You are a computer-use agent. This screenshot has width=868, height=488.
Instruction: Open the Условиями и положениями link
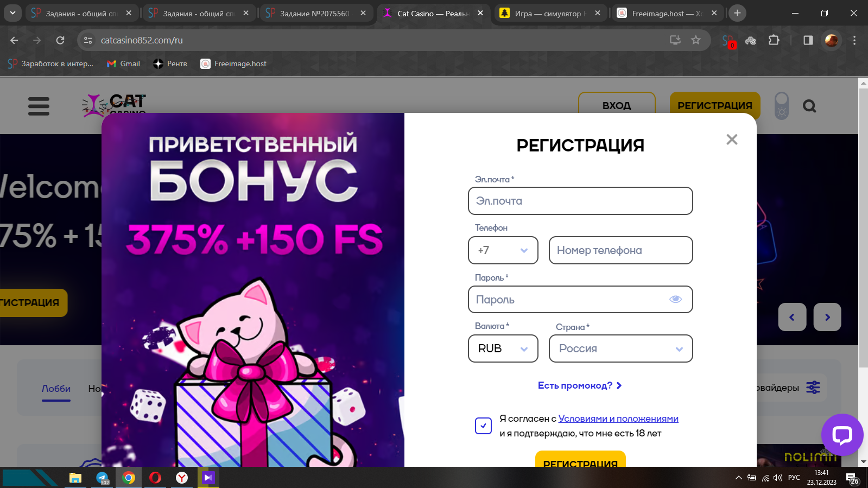coord(618,419)
